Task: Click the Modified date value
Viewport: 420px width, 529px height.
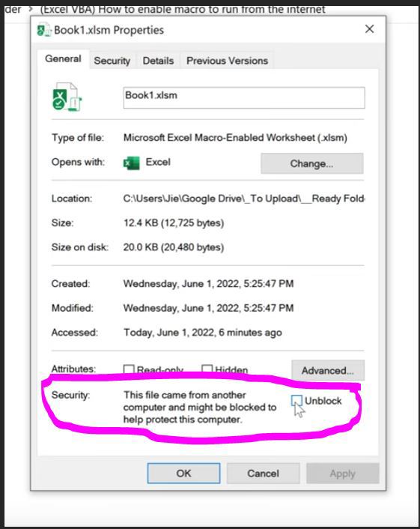Action: point(208,308)
